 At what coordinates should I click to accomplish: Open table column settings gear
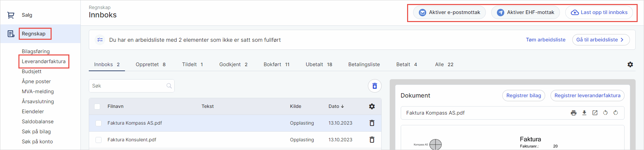click(372, 106)
